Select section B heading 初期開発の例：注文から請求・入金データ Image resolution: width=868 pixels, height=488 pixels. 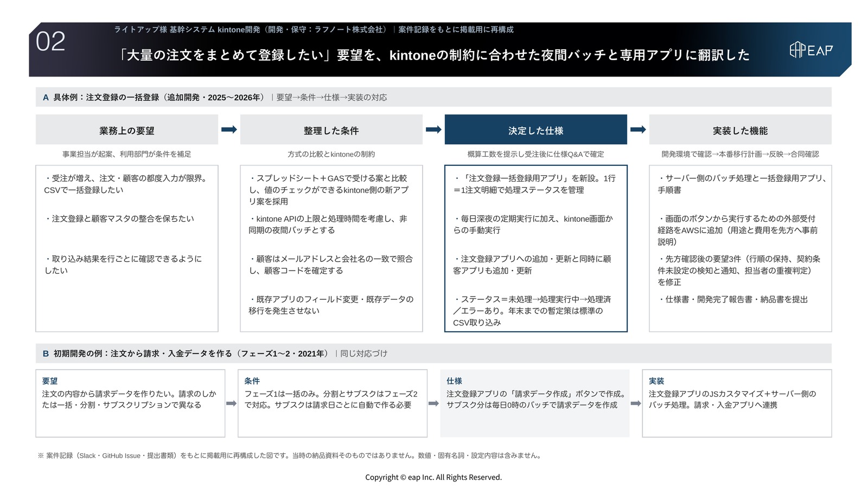click(191, 354)
